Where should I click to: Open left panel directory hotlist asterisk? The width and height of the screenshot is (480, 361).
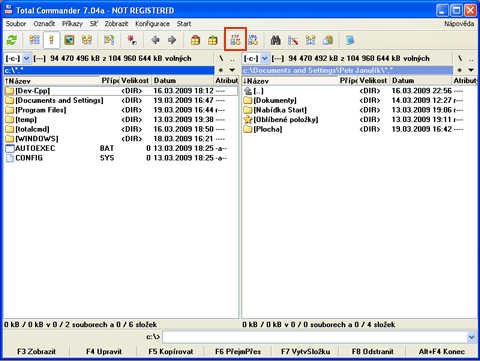tap(221, 70)
